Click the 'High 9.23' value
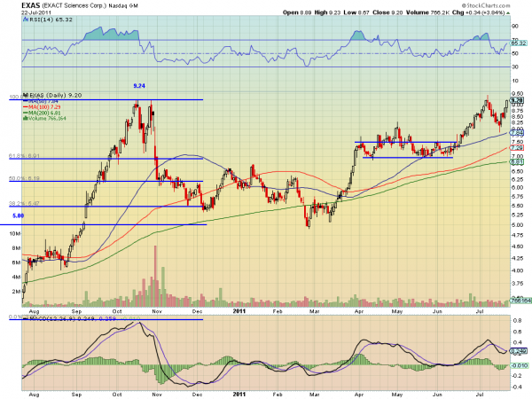 [x=327, y=12]
